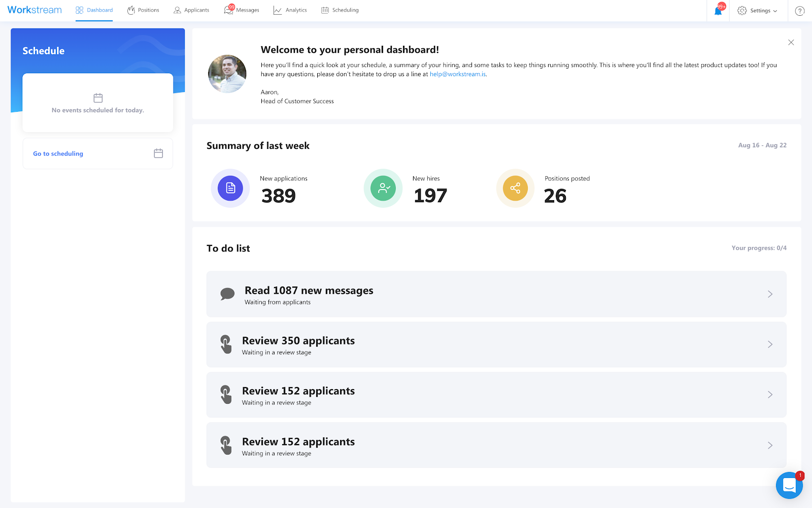The width and height of the screenshot is (812, 508).
Task: Open Review 350 applicants task
Action: [x=496, y=344]
